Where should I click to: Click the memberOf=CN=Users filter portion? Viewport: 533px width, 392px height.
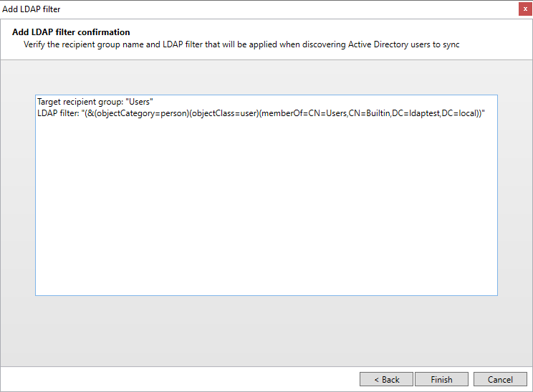click(304, 113)
